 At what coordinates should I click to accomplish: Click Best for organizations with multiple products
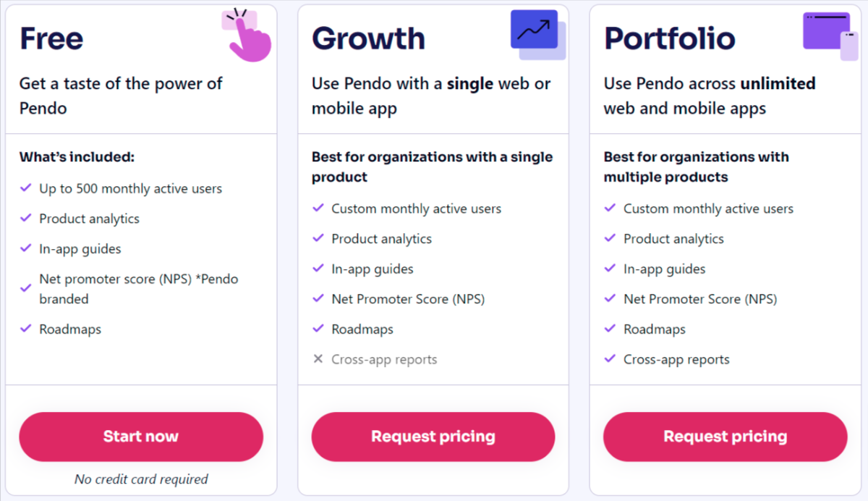point(697,167)
